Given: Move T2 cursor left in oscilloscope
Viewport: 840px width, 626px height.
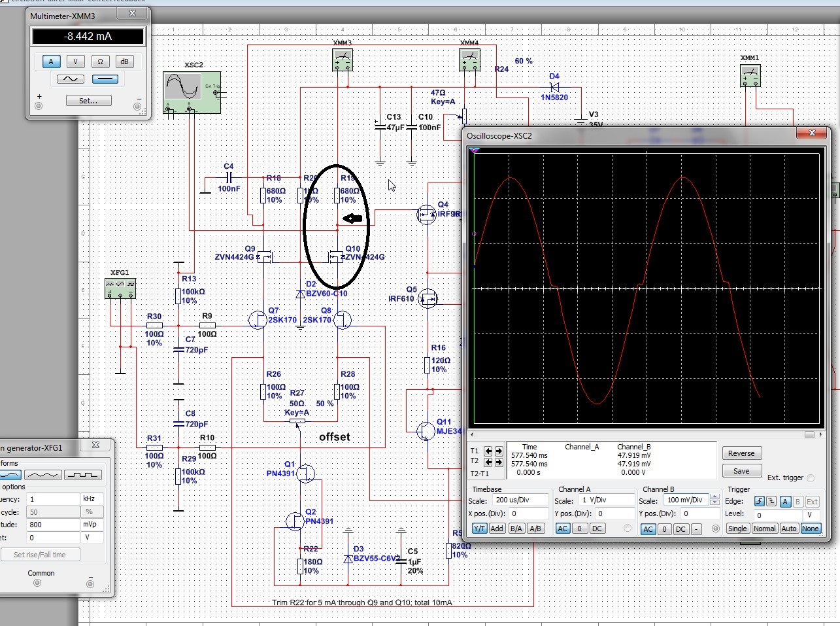Looking at the screenshot, I should tap(489, 461).
